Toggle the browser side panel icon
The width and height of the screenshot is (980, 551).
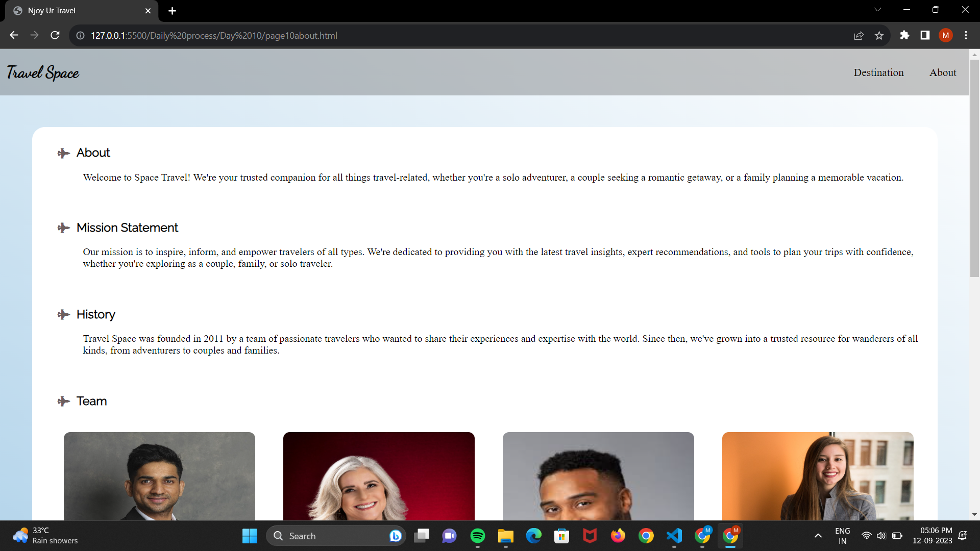coord(925,35)
